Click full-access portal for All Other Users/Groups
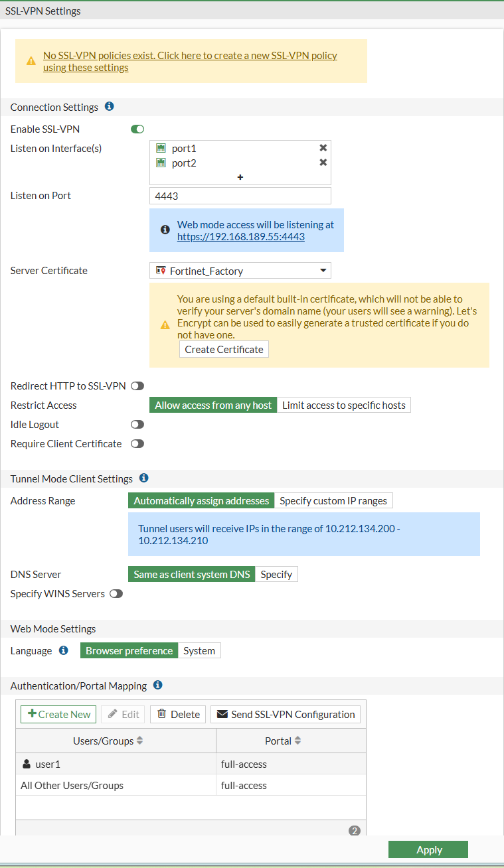Image resolution: width=504 pixels, height=868 pixels. click(x=244, y=785)
